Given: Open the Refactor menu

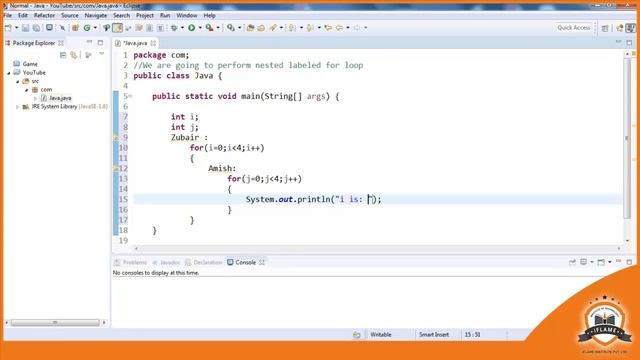Looking at the screenshot, I should click(44, 16).
